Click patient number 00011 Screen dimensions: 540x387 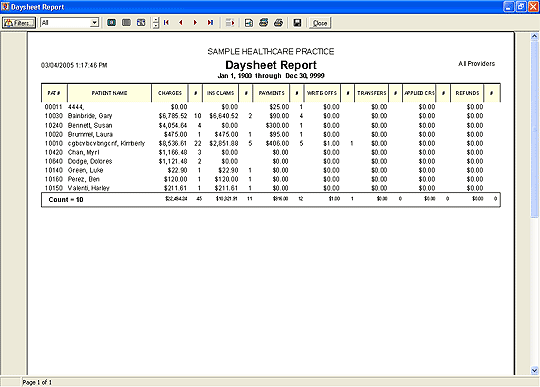pyautogui.click(x=53, y=107)
